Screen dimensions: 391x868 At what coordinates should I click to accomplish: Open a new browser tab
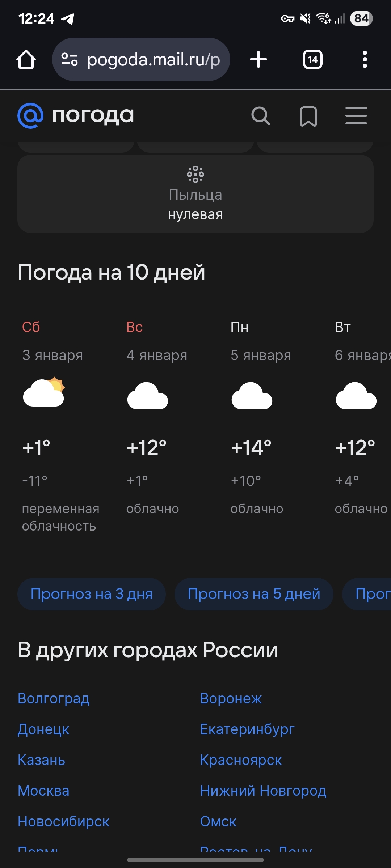(258, 60)
